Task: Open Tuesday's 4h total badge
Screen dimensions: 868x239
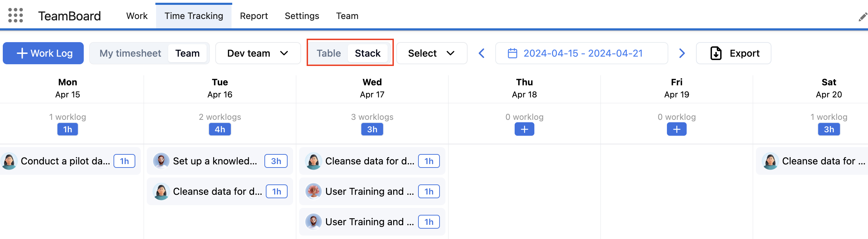Action: 220,130
